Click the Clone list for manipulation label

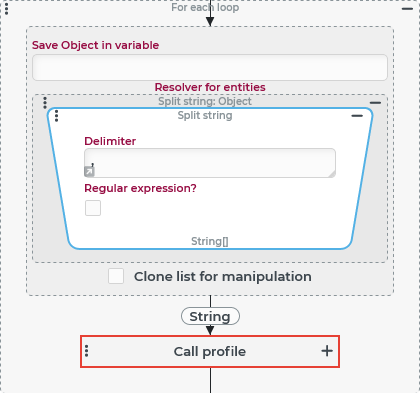tap(223, 277)
